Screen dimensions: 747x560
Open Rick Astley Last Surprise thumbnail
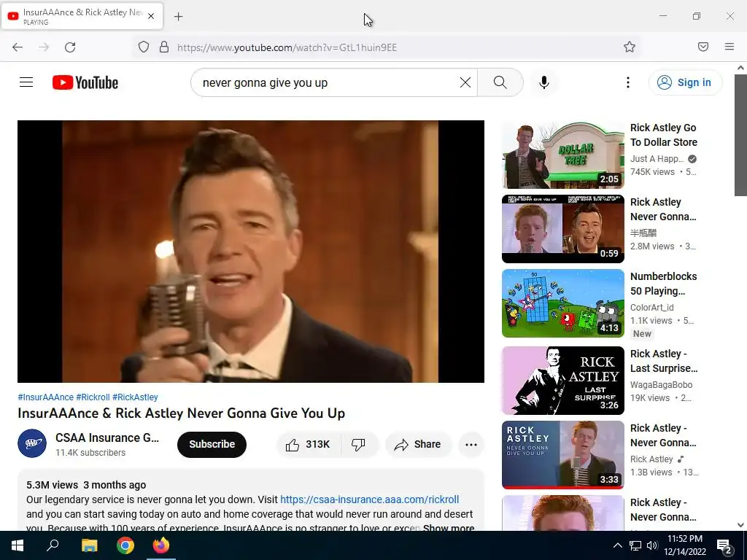pos(562,381)
